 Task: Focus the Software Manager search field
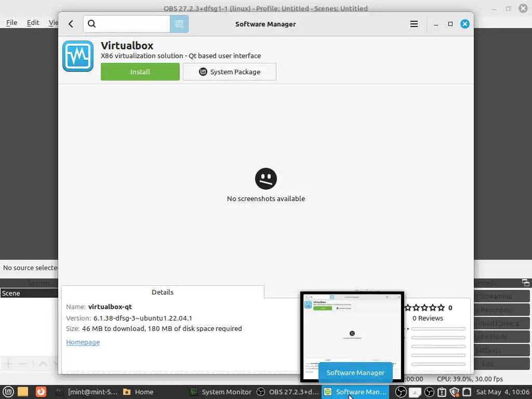pos(127,24)
